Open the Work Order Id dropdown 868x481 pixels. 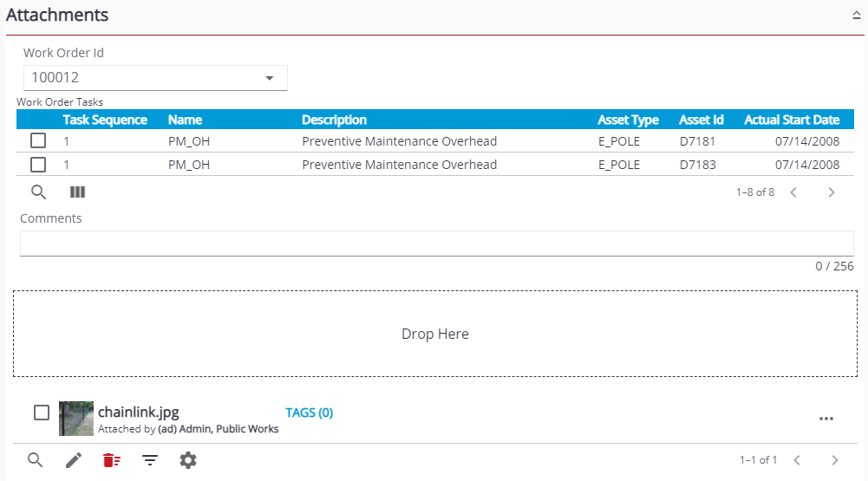click(270, 78)
